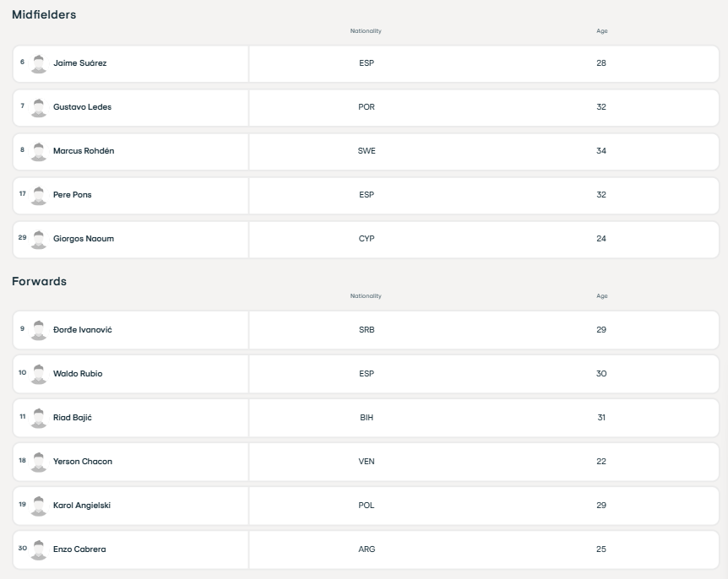Sort forwards by Nationality column header
The height and width of the screenshot is (579, 728).
366,296
